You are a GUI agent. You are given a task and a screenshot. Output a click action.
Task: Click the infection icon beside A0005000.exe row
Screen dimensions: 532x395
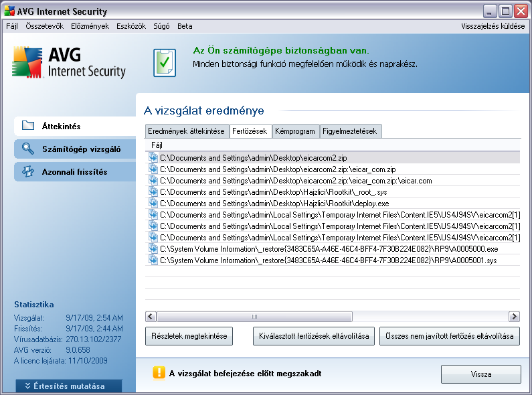(x=153, y=248)
